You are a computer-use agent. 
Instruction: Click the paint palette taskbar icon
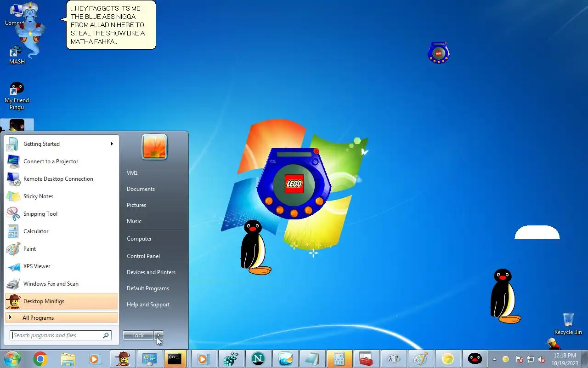[x=421, y=359]
